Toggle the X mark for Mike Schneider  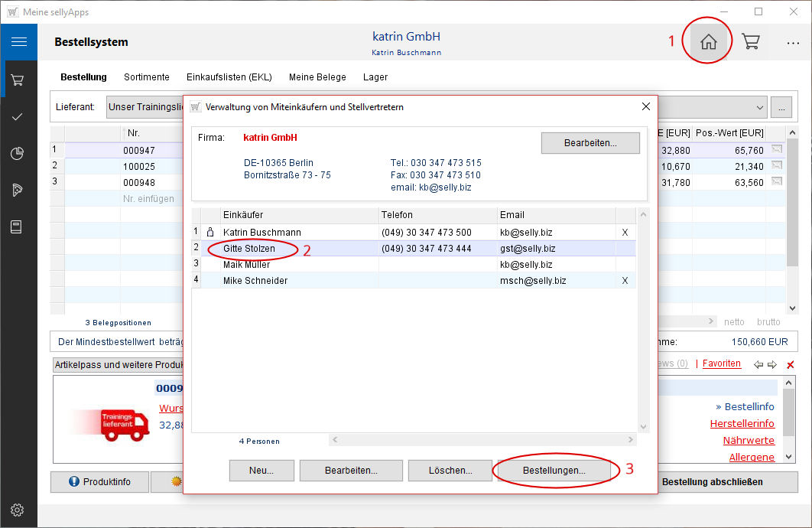coord(625,281)
